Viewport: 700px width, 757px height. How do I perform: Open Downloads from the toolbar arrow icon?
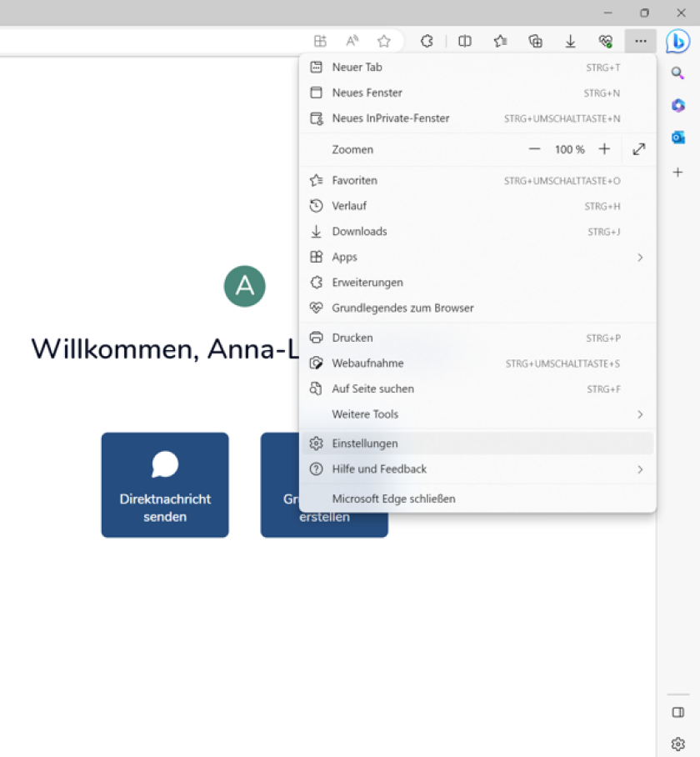(570, 40)
